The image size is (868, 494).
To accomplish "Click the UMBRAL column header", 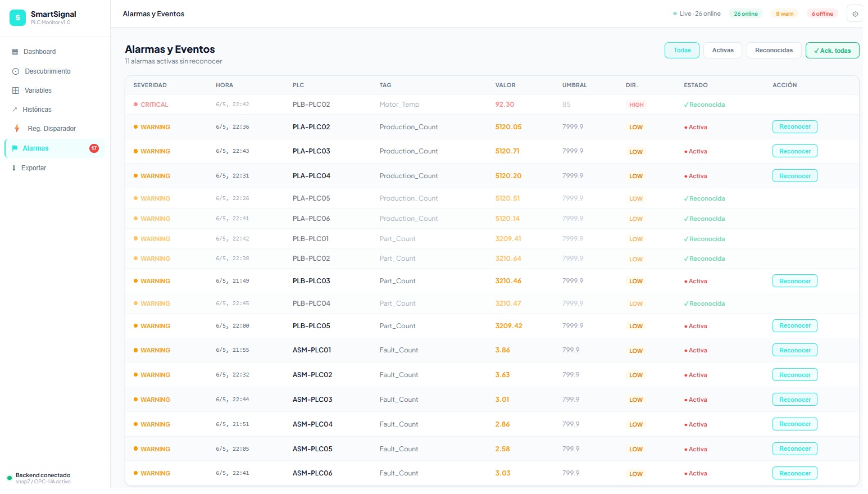I will coord(574,85).
